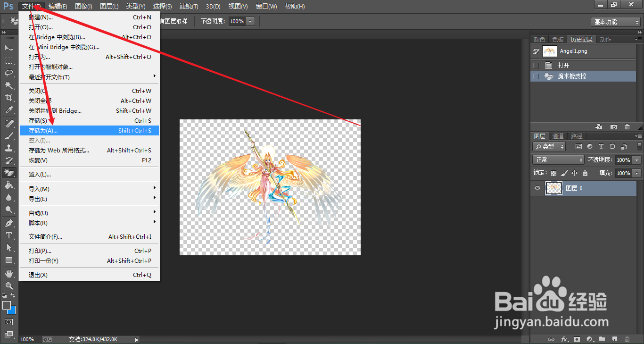The image size is (644, 344).
Task: Select the Clone Stamp tool
Action: (x=9, y=148)
